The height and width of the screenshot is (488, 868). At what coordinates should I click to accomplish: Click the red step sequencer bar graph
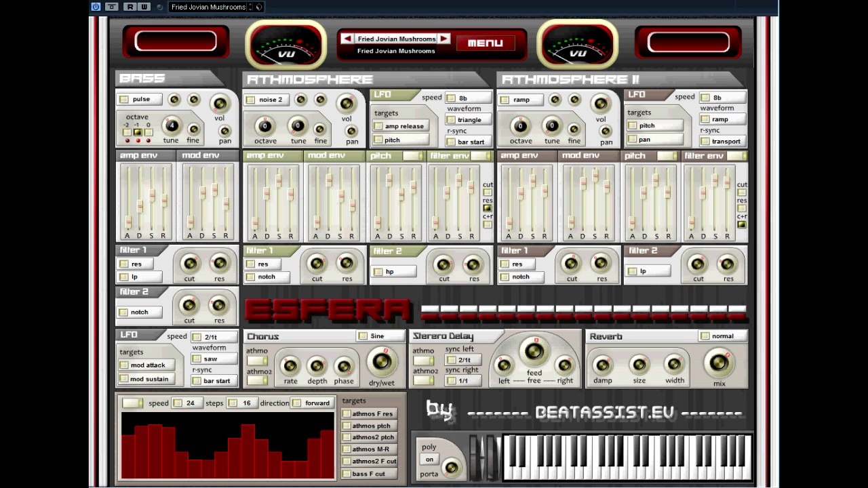tap(227, 446)
